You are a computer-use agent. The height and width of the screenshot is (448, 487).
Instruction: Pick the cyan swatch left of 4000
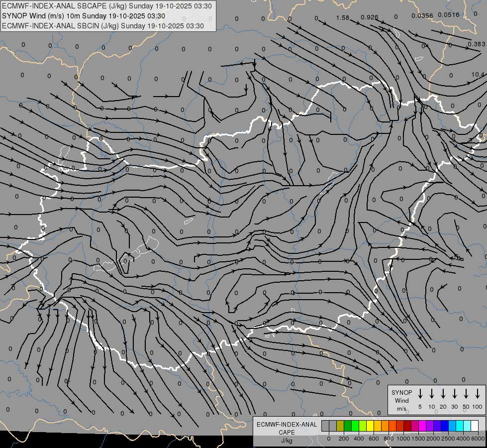(460, 426)
